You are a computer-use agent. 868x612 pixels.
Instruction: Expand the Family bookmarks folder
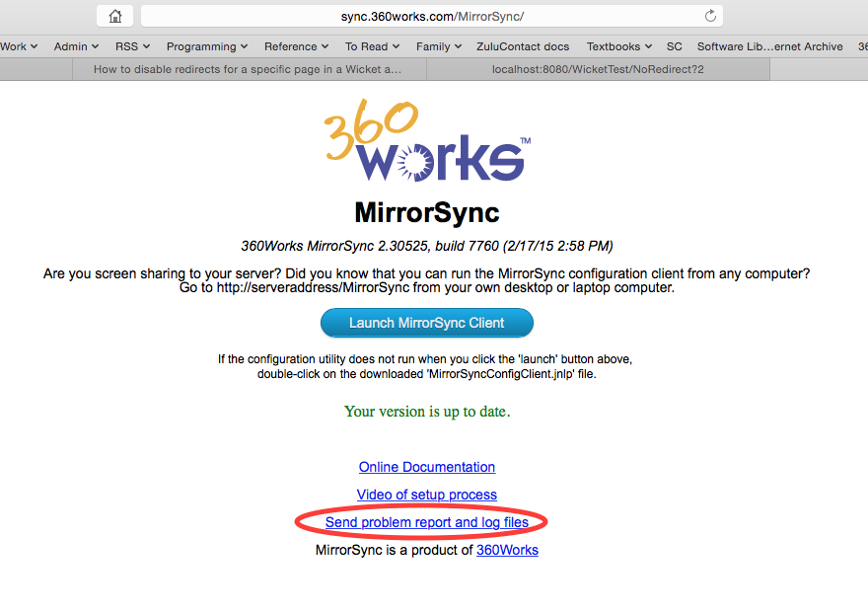point(438,46)
